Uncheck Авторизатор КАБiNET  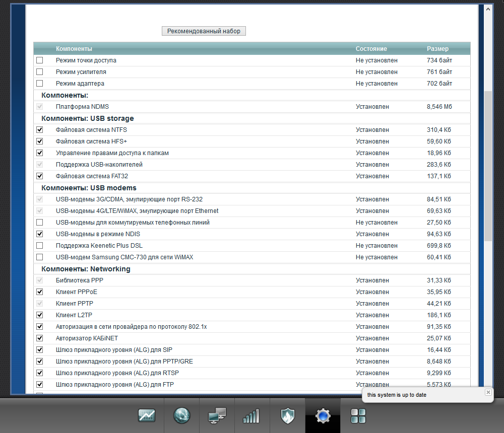pyautogui.click(x=39, y=338)
